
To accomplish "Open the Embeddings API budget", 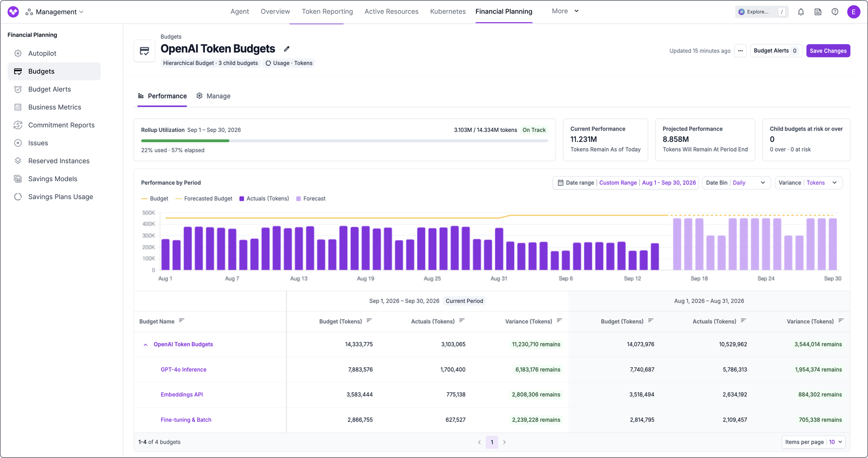I will [182, 394].
